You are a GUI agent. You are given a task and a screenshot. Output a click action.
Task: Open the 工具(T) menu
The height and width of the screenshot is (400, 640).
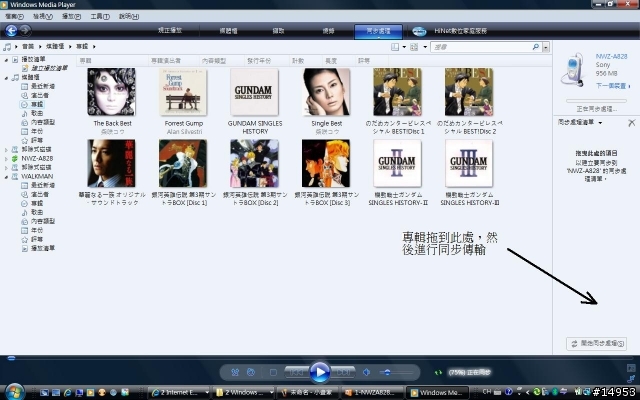(100, 17)
